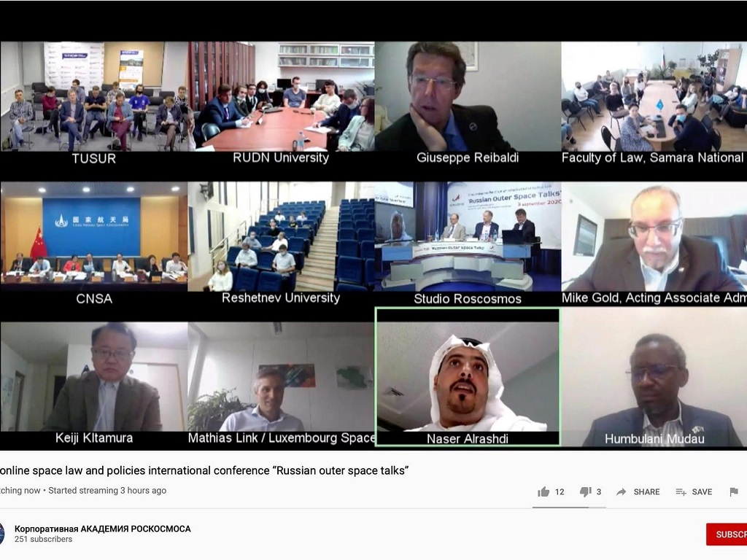Click the like-dislike ratio bar
Image resolution: width=747 pixels, height=560 pixels.
pyautogui.click(x=569, y=507)
